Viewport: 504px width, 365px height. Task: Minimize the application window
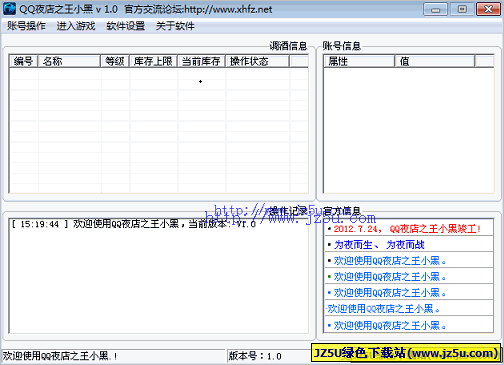pyautogui.click(x=435, y=9)
